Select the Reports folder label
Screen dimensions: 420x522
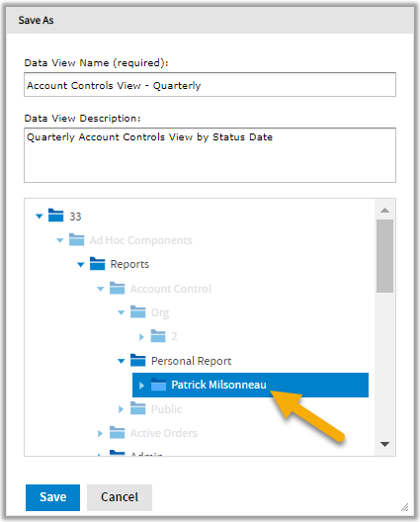pyautogui.click(x=129, y=264)
